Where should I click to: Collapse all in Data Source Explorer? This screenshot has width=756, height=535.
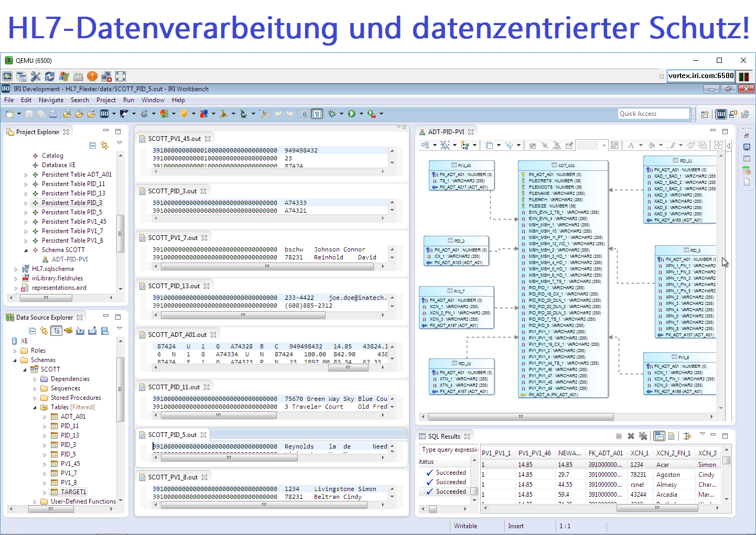33,331
